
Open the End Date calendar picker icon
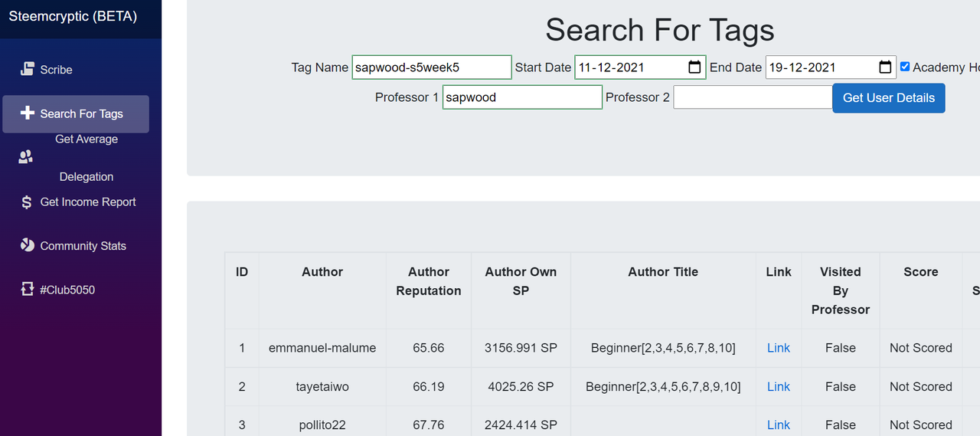(x=885, y=67)
